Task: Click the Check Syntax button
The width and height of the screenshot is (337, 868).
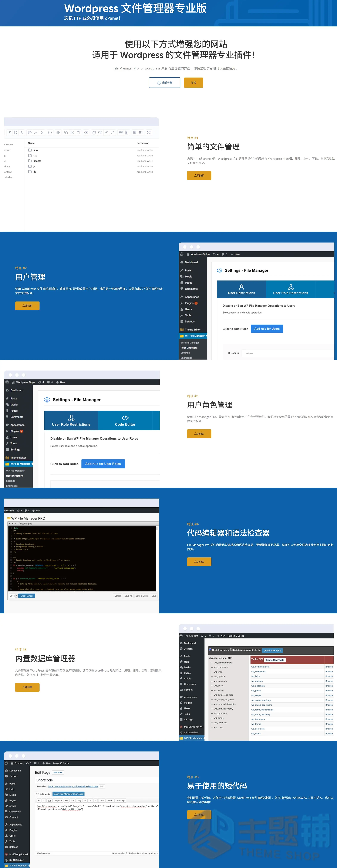Action: tap(27, 596)
